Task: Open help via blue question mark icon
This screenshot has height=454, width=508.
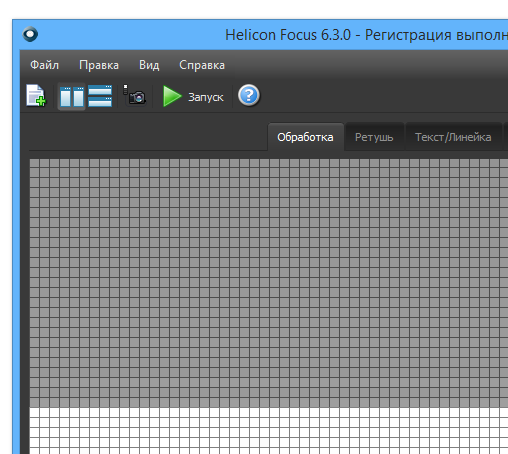Action: (x=249, y=96)
